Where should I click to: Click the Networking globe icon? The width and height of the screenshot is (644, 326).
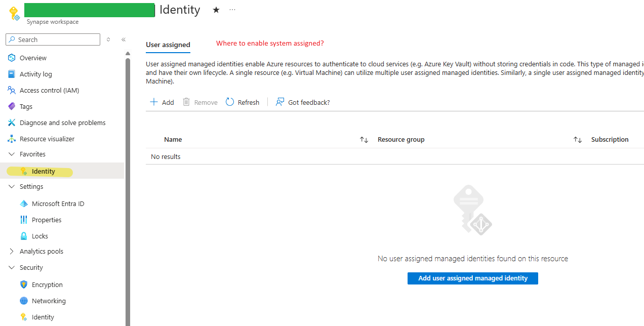24,301
